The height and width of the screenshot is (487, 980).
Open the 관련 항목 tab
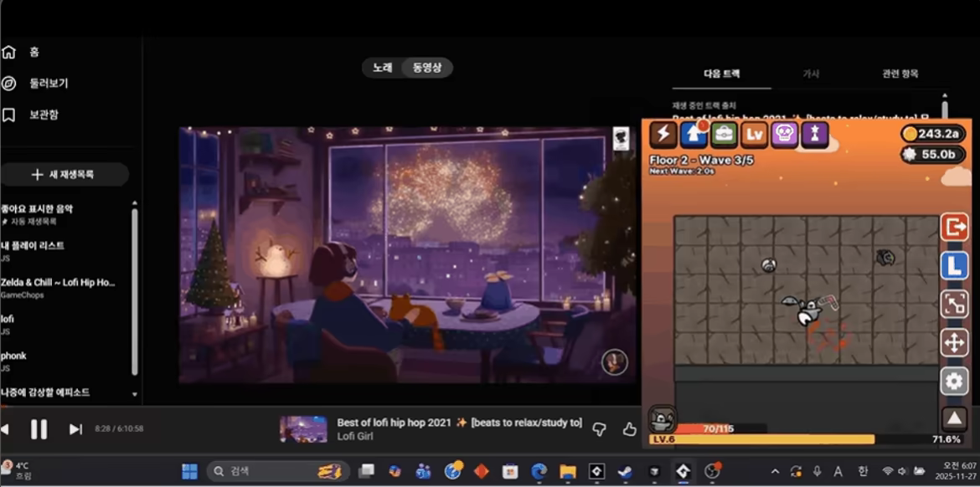900,74
